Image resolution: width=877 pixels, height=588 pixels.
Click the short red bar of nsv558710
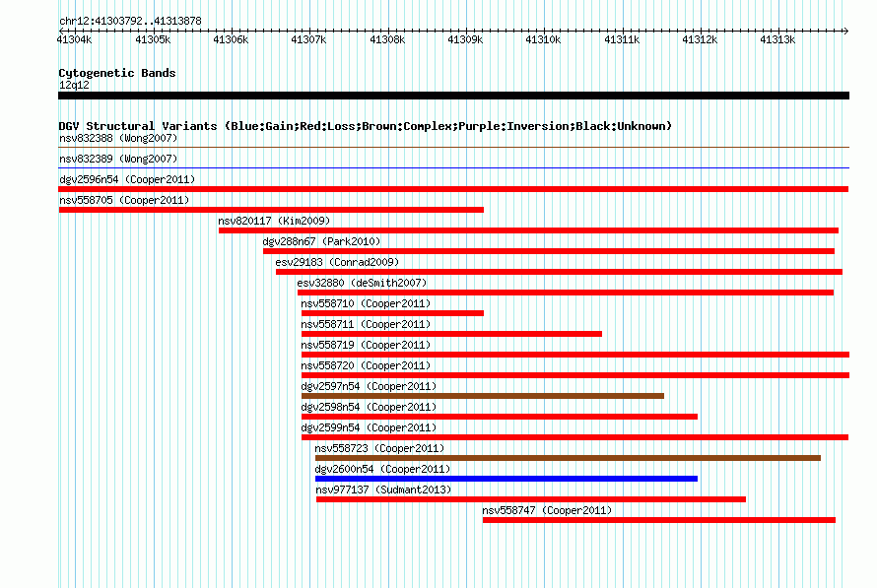point(392,313)
